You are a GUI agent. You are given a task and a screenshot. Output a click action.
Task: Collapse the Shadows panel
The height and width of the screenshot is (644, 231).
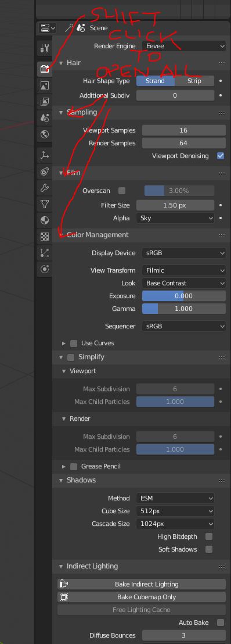61,480
